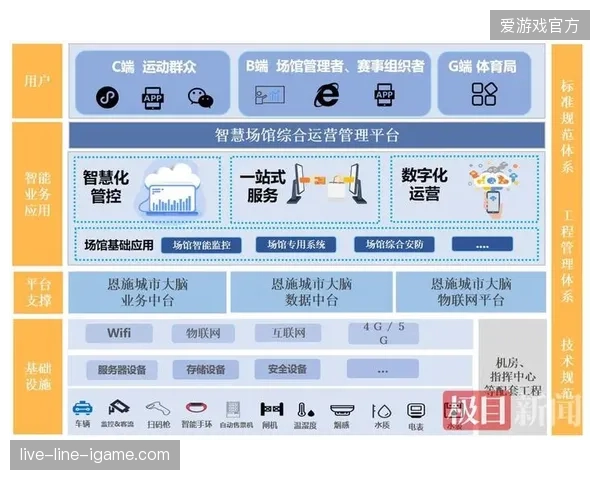
Task: Click the 场馆智能监控 button
Action: click(201, 245)
